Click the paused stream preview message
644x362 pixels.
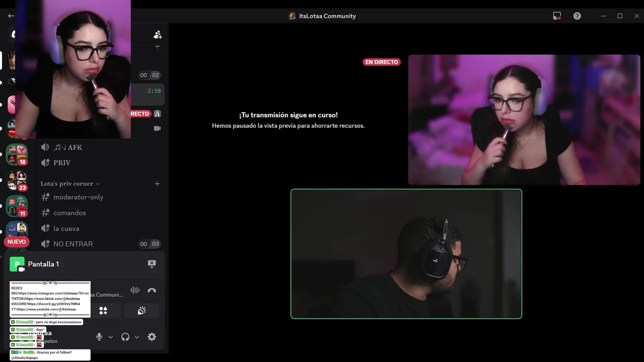coord(288,120)
